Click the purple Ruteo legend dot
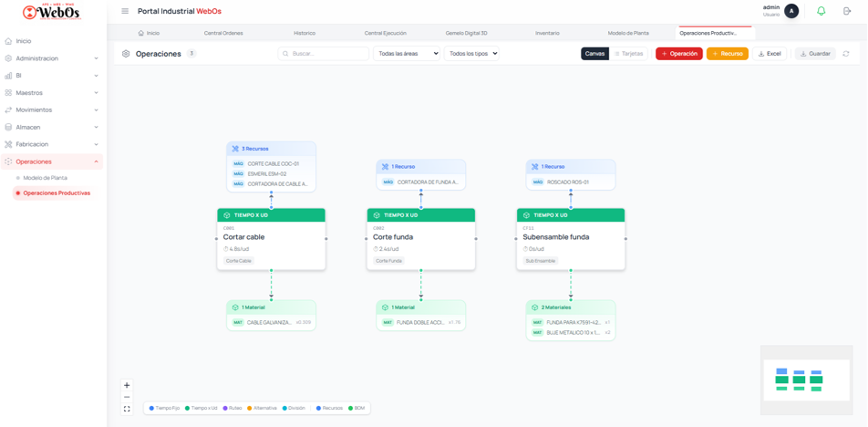This screenshot has width=868, height=427. [x=225, y=409]
